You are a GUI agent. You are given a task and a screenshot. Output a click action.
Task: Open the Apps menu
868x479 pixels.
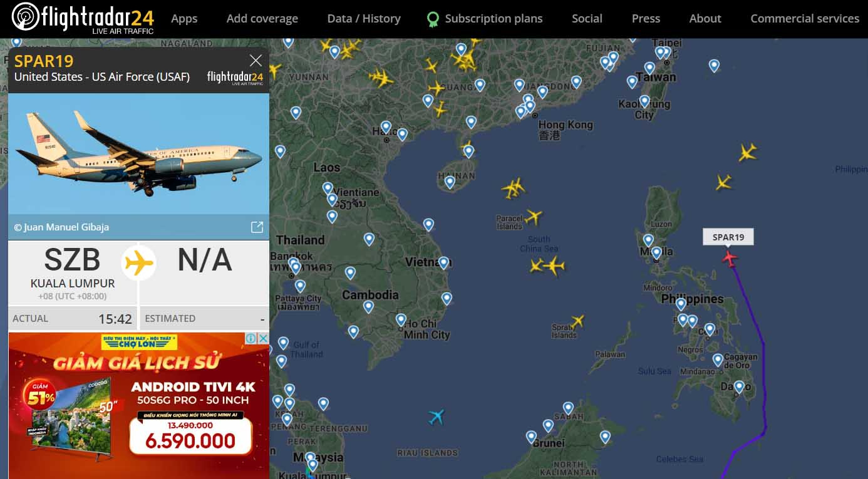pos(184,19)
